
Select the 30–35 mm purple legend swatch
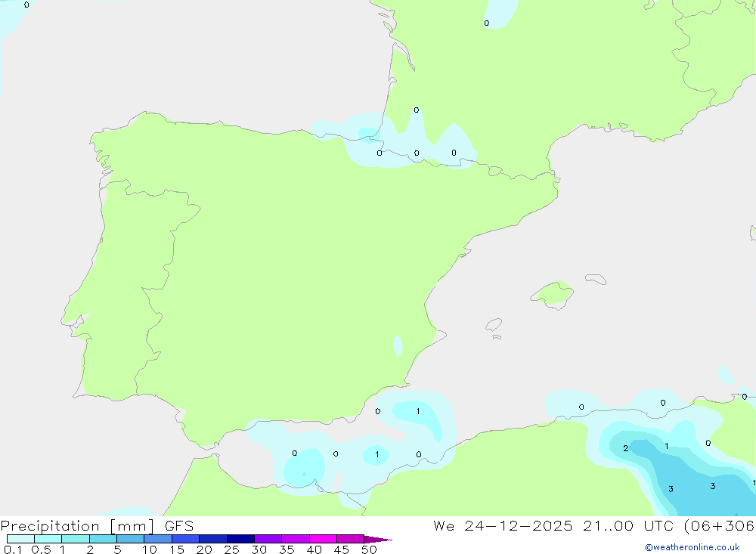[x=268, y=539]
